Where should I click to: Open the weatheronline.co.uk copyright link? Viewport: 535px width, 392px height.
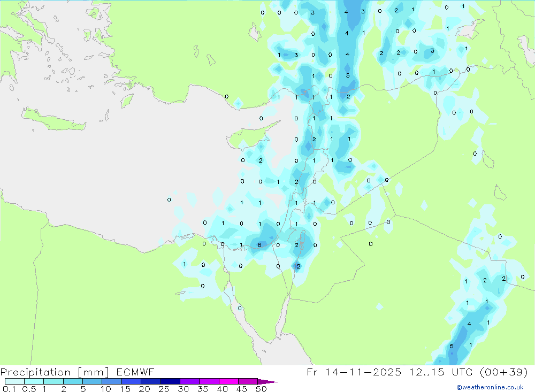[490, 387]
